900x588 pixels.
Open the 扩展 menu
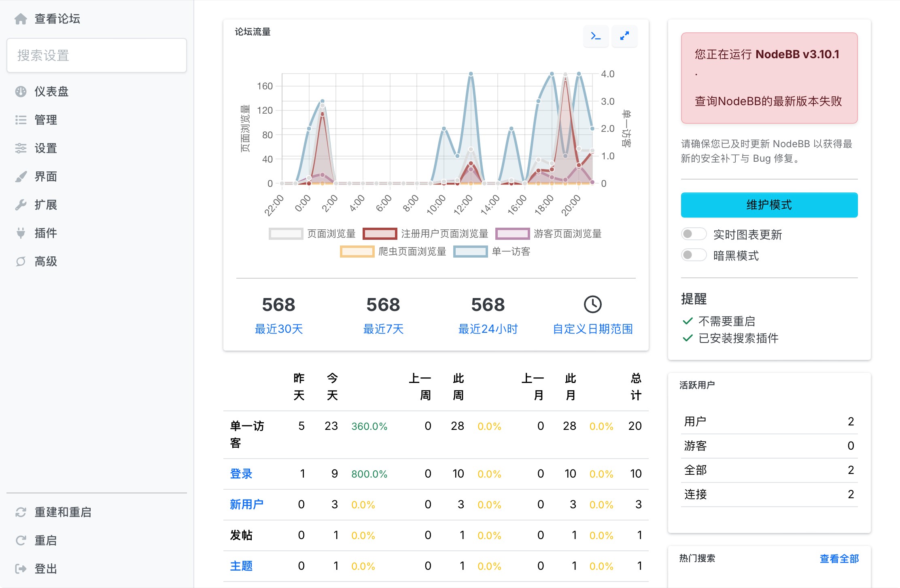(x=46, y=205)
